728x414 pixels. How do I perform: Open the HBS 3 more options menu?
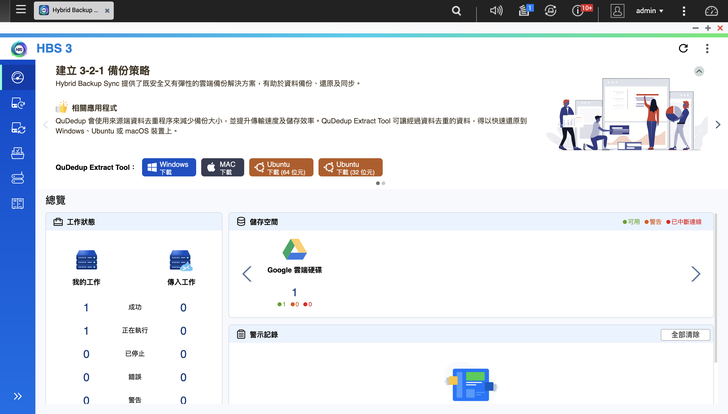point(707,48)
